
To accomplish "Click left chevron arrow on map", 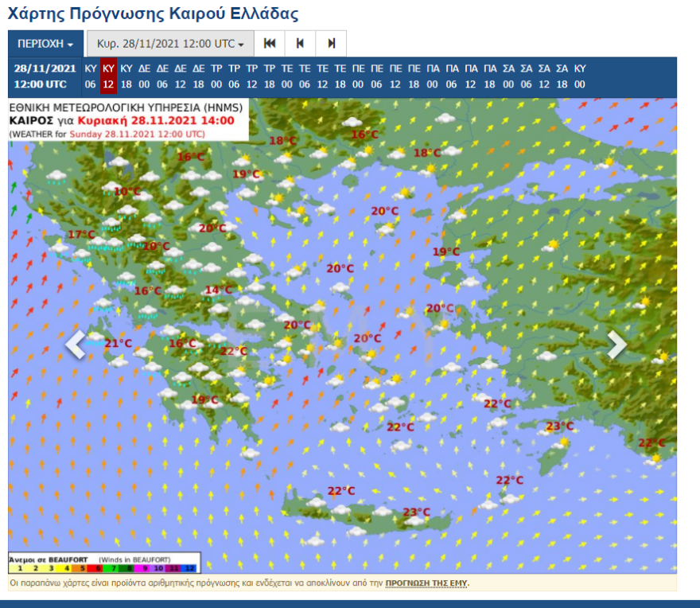I will 76,345.
